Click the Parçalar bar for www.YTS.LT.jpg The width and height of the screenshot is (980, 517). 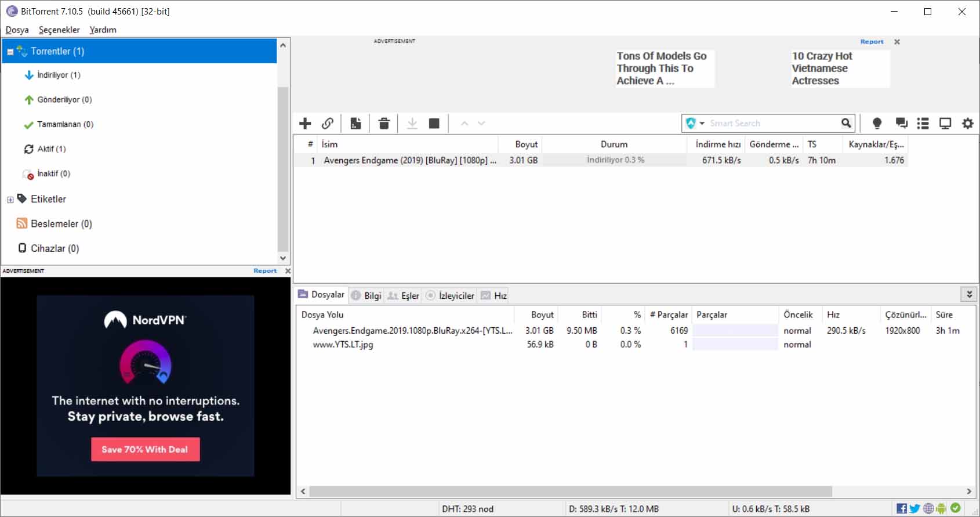pyautogui.click(x=735, y=345)
